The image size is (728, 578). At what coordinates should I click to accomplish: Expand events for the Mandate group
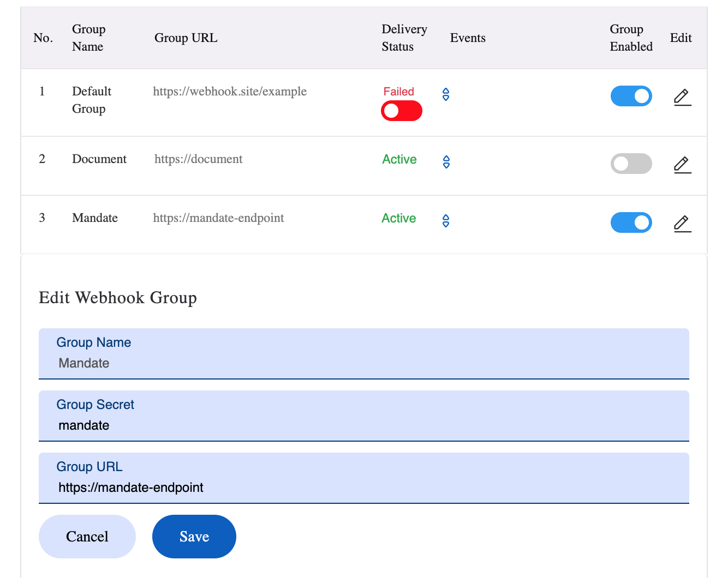(446, 221)
